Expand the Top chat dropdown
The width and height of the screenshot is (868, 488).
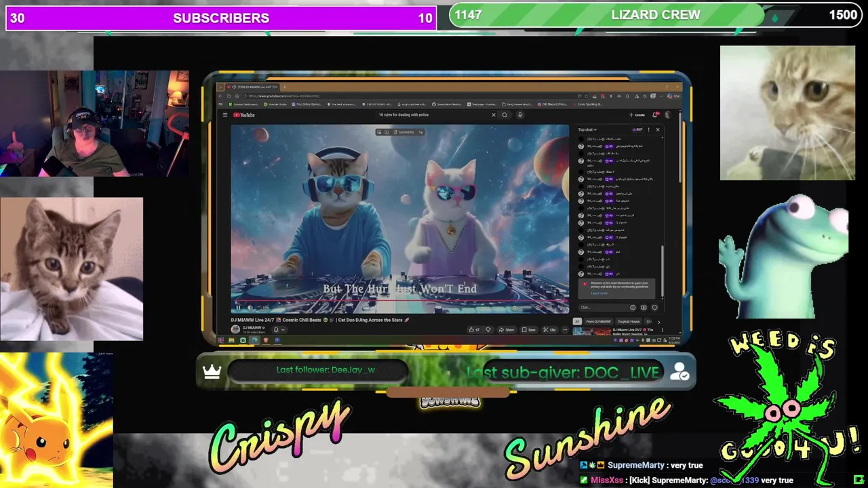587,129
